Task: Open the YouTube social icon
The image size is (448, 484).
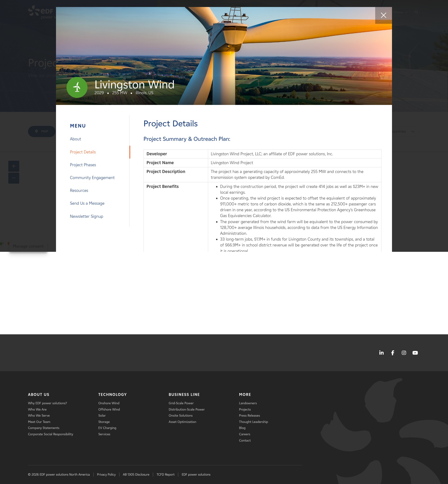Action: pos(415,353)
